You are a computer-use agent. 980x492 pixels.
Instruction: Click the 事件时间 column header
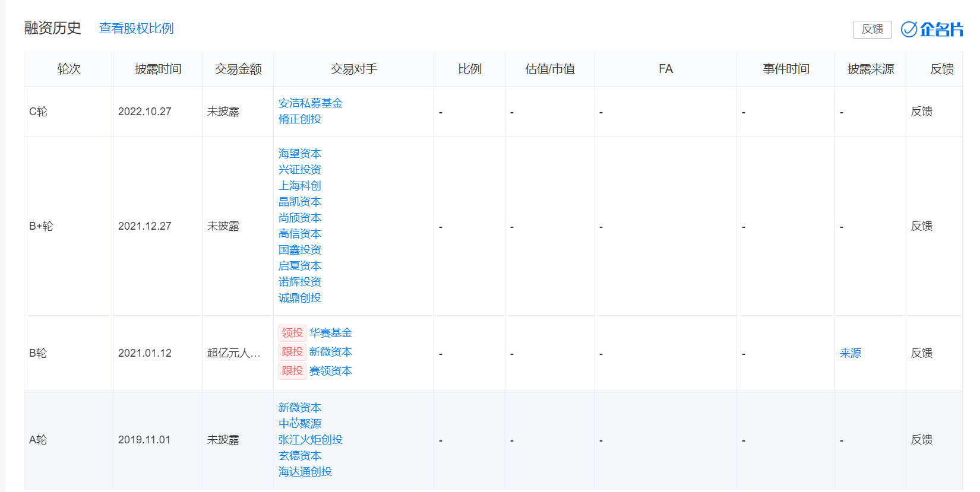tap(786, 69)
